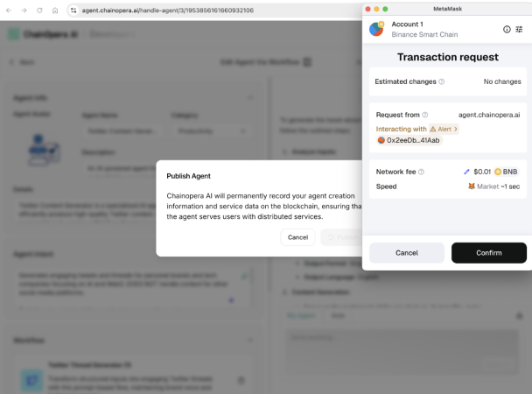This screenshot has height=394, width=532.
Task: Open the transaction info icon in MetaMask header
Action: [x=507, y=29]
